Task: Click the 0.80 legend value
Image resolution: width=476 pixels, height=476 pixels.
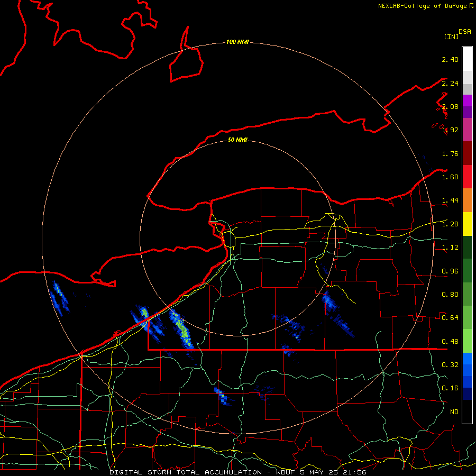Action: [x=450, y=295]
